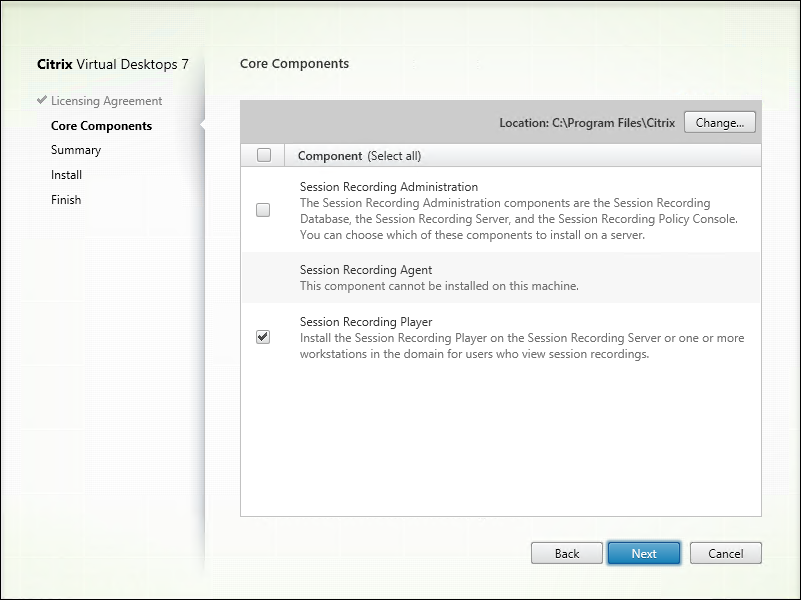Open the Core Components step in sidebar
Viewport: 801px width, 600px height.
tap(101, 126)
